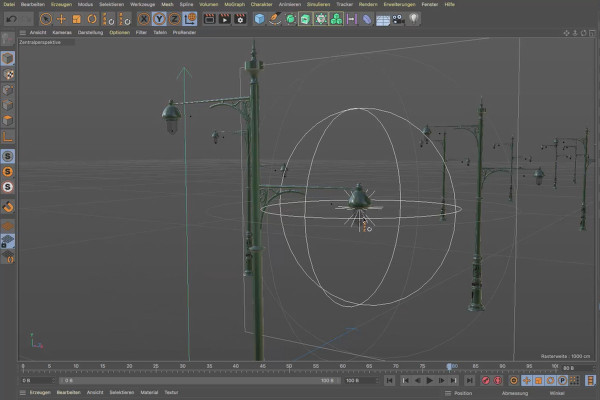Click the green Extrude generator icon
This screenshot has height=400, width=600.
(x=305, y=19)
